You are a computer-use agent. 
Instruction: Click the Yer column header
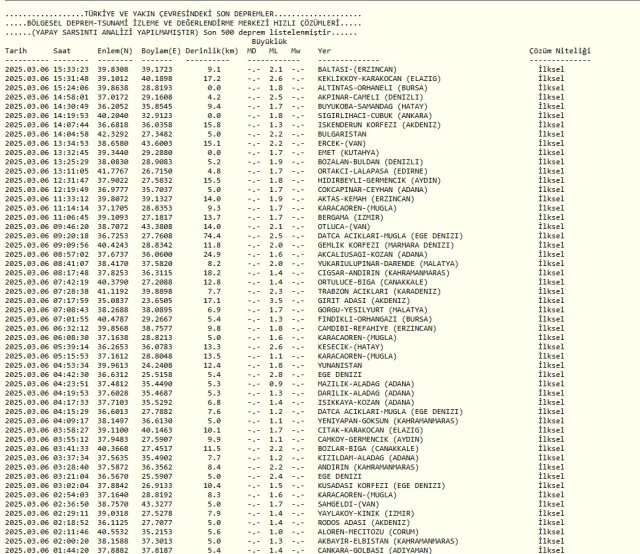pos(324,51)
